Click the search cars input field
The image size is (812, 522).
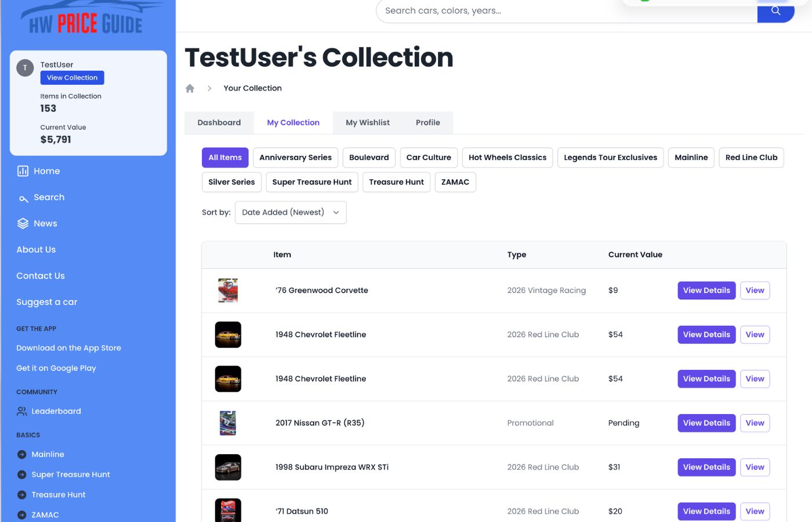click(567, 11)
